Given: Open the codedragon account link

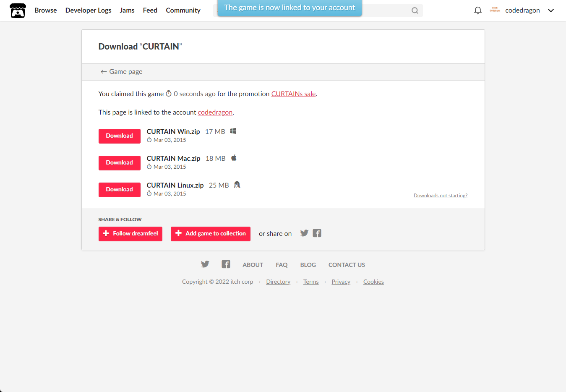Looking at the screenshot, I should tap(215, 112).
